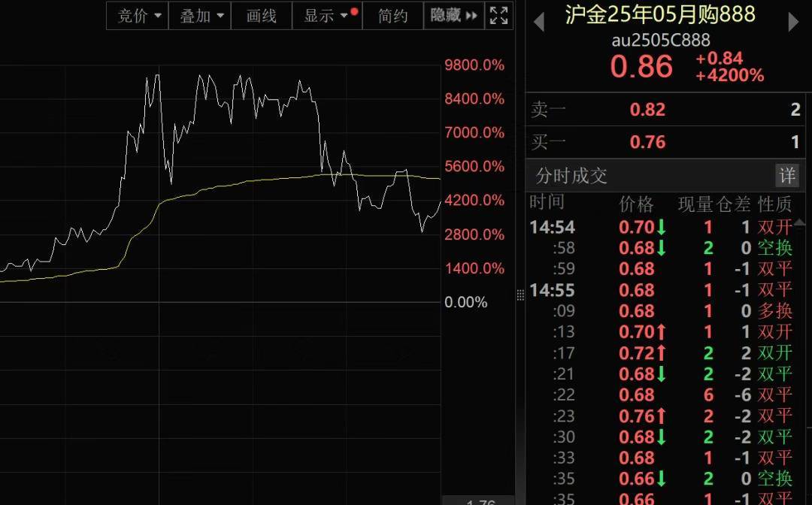Viewport: 812px width, 505px height.
Task: Click the 时间 column header
Action: point(547,201)
